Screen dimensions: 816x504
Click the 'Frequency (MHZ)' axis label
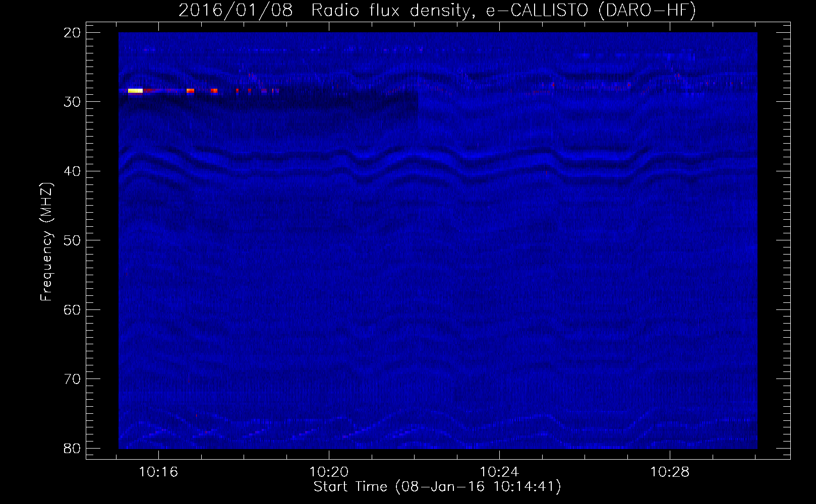(46, 241)
